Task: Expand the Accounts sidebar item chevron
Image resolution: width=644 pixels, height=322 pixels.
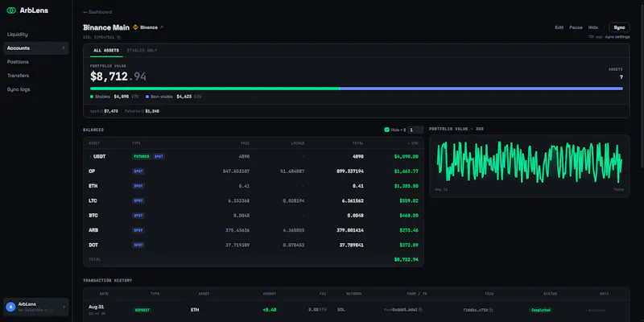Action: tap(64, 48)
